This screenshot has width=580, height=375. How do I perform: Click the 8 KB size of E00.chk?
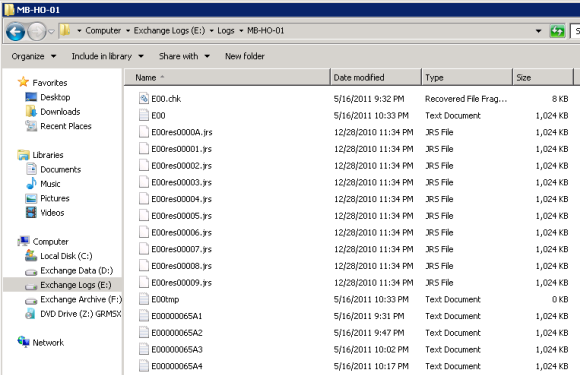point(560,99)
